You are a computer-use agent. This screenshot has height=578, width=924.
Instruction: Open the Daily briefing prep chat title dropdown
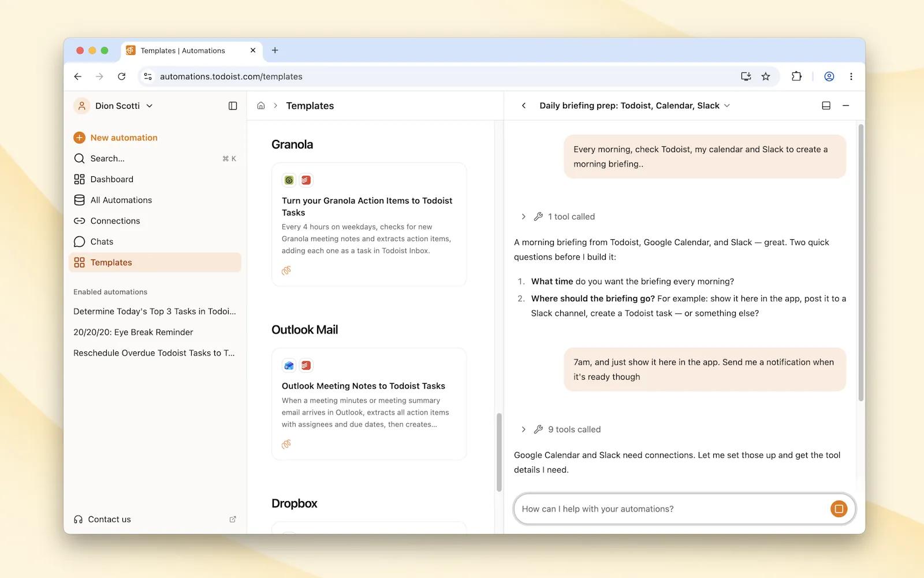635,106
